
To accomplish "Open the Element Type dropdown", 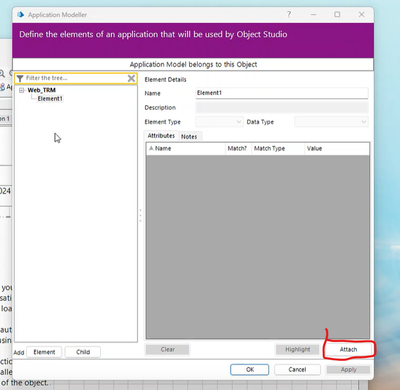I will (x=219, y=122).
